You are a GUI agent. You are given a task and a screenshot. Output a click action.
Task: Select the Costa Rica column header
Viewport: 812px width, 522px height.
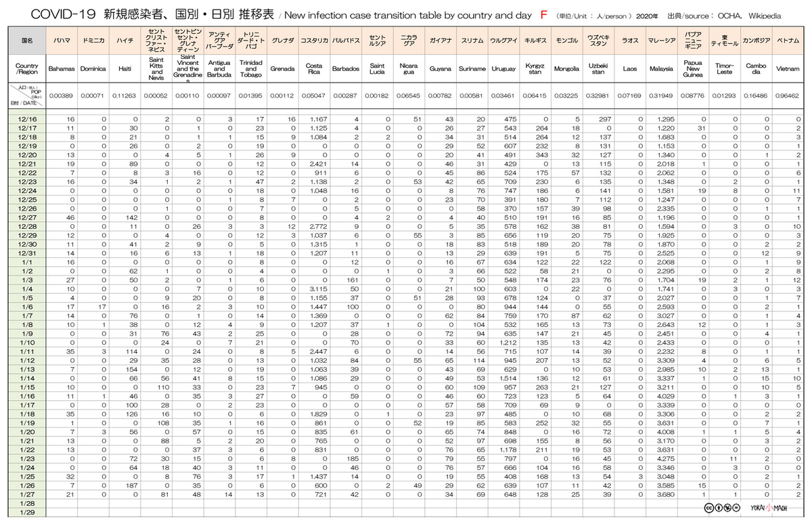coord(314,69)
